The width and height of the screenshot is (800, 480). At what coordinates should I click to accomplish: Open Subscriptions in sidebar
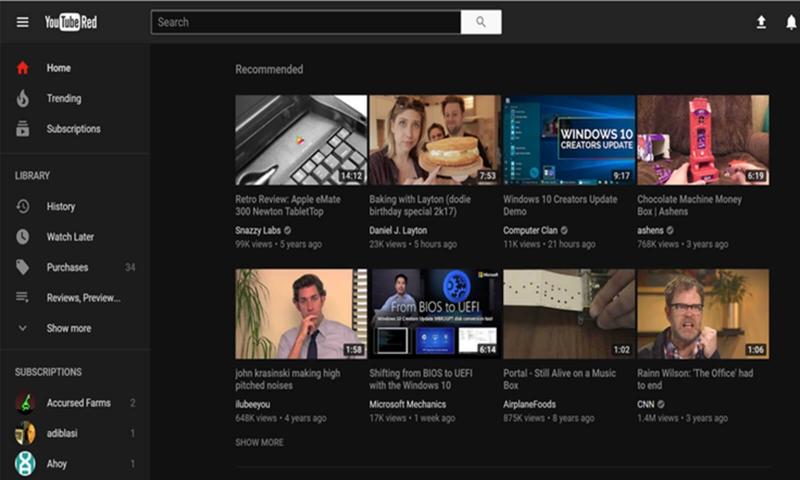(75, 129)
